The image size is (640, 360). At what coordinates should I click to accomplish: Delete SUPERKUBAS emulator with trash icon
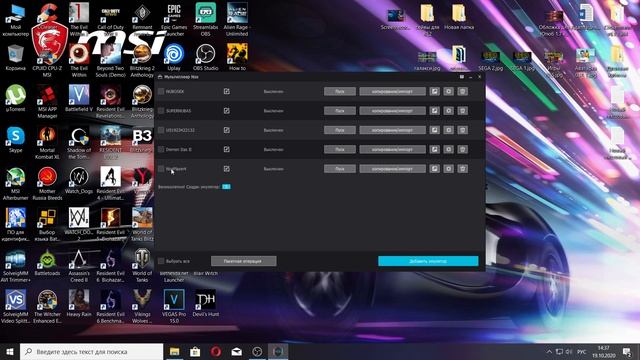point(462,111)
